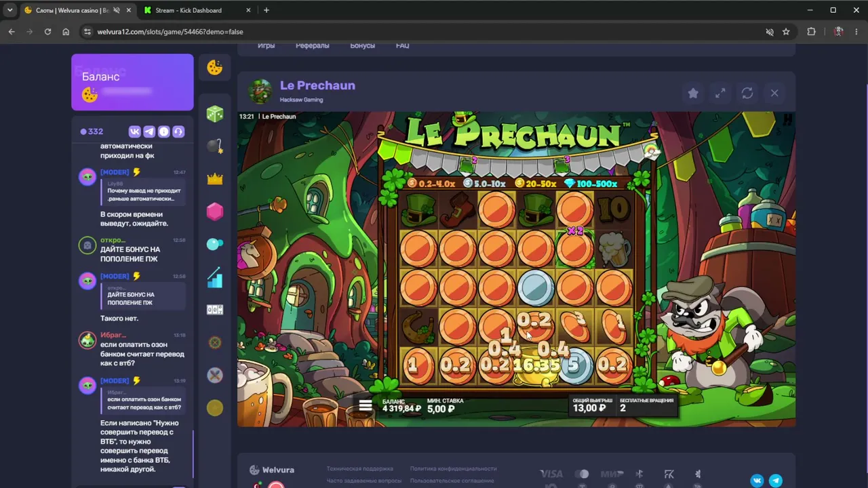Image resolution: width=868 pixels, height=488 pixels.
Task: Reload the Le Prechaun game frame
Action: click(747, 93)
